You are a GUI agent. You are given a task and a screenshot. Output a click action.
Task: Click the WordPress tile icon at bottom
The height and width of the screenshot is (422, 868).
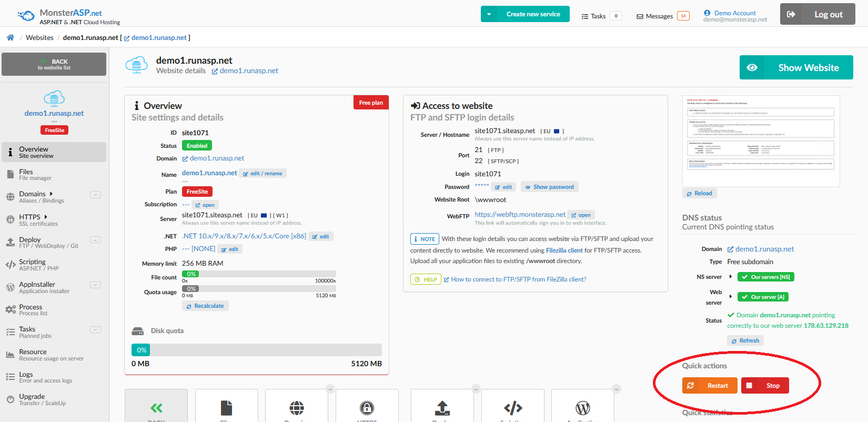(582, 407)
